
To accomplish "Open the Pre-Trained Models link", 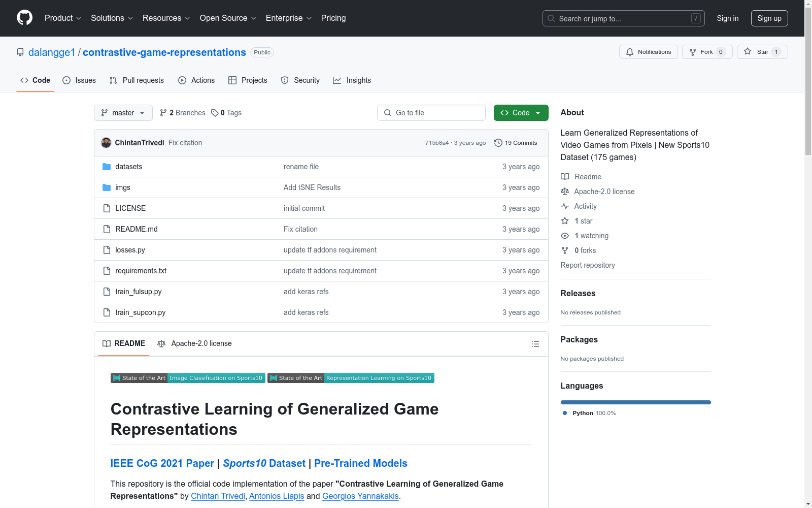I will coord(361,463).
